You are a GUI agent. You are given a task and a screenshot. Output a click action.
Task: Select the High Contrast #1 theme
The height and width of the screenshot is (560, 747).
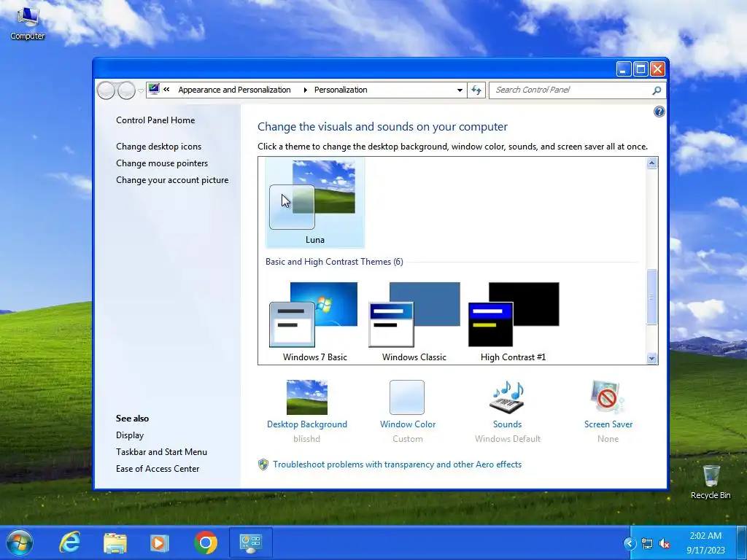513,322
